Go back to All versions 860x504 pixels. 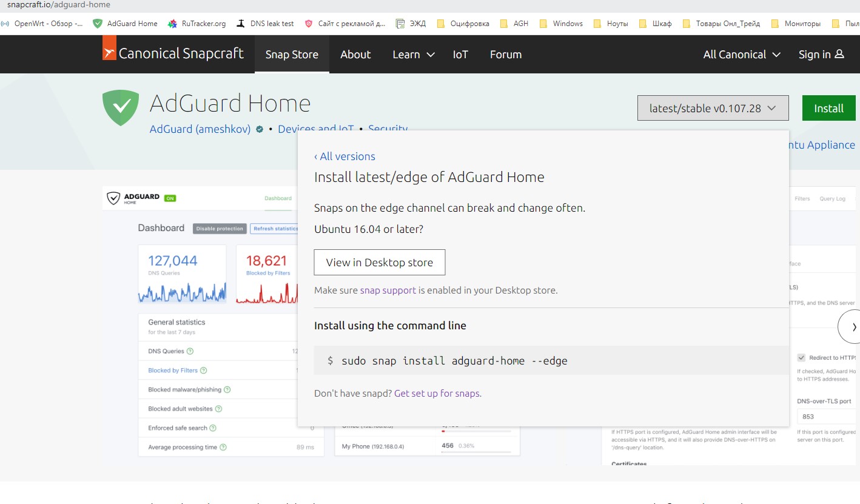coord(344,156)
